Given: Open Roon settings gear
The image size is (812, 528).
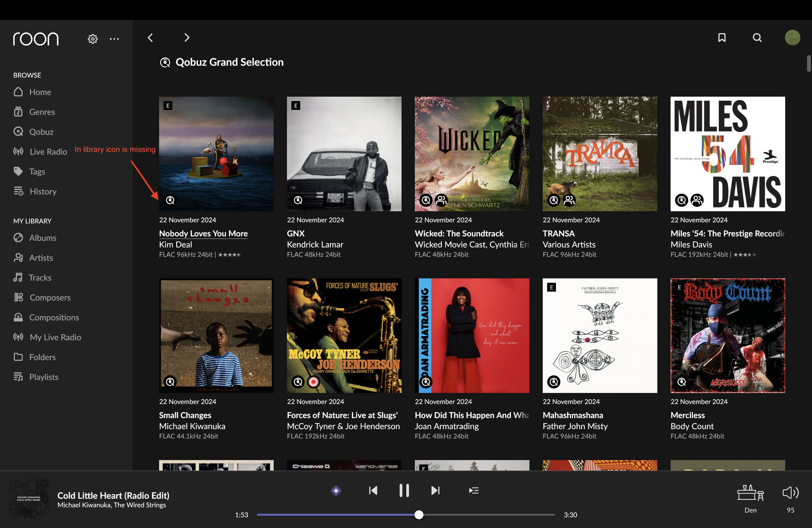Looking at the screenshot, I should coord(93,39).
